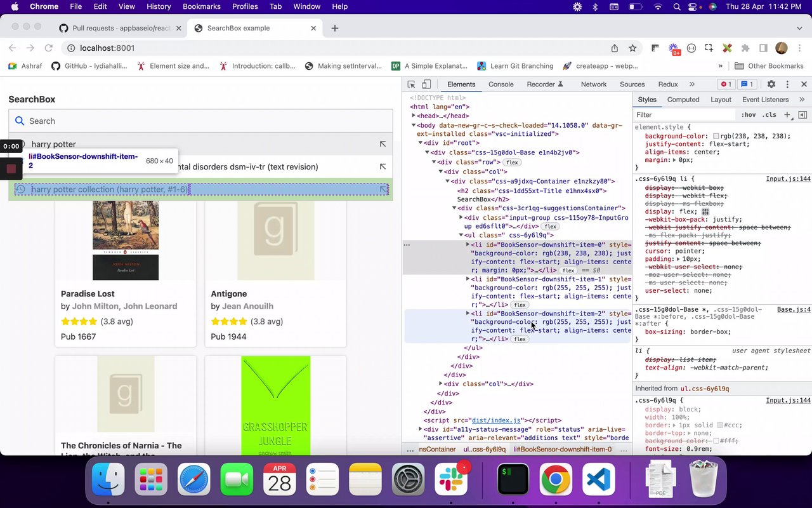Expand the BookSensor-downshift-item-1 li node
This screenshot has height=508, width=812.
[x=468, y=279]
